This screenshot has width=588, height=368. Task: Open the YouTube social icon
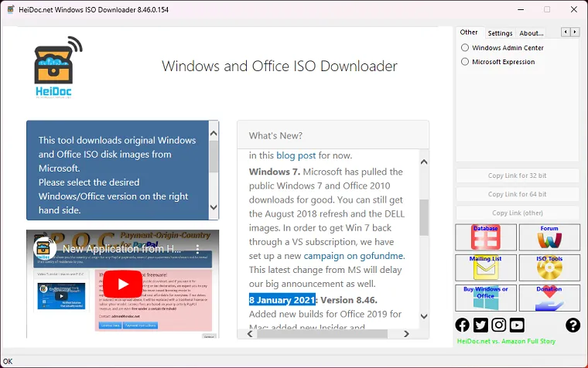tap(517, 325)
